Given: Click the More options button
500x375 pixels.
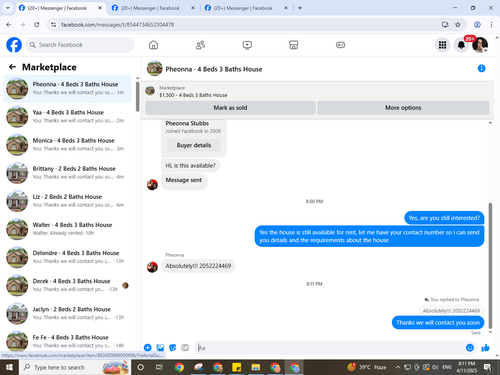Looking at the screenshot, I should (403, 108).
